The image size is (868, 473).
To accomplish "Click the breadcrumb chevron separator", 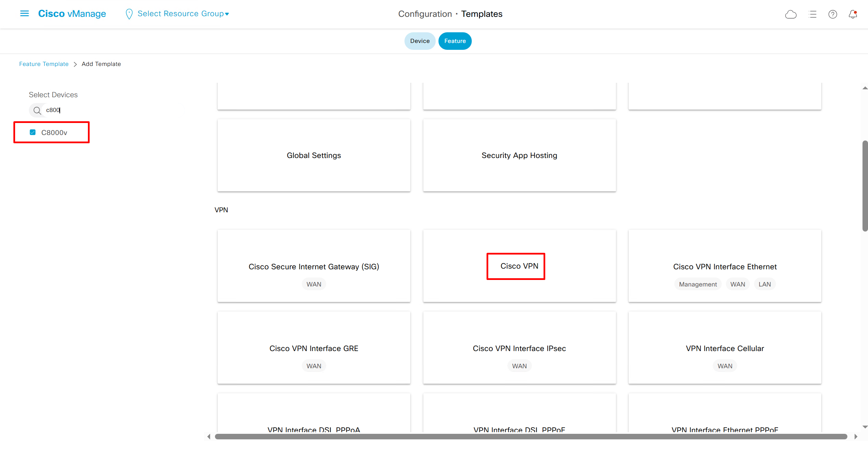I will [x=75, y=64].
